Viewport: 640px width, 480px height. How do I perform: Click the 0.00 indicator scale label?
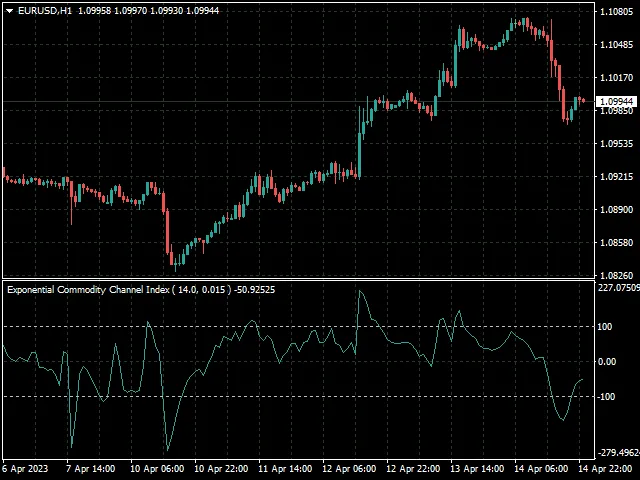click(x=607, y=362)
